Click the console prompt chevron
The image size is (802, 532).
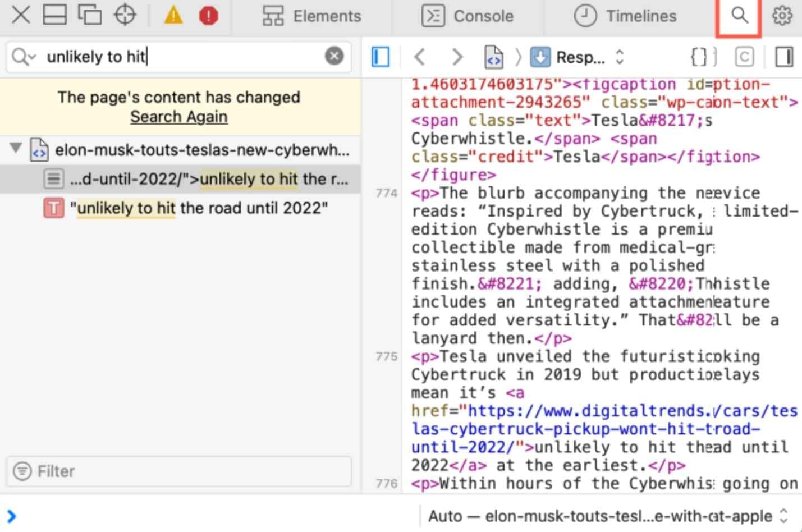coord(12,516)
